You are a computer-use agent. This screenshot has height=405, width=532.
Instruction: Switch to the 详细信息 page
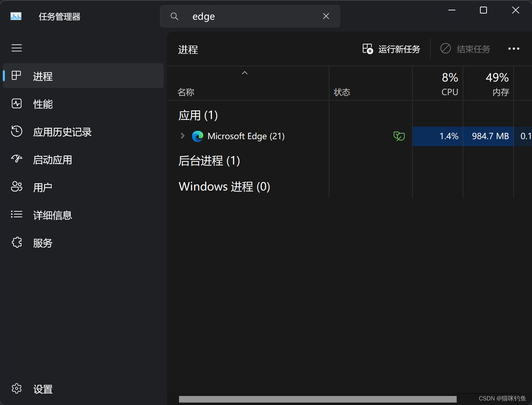[x=83, y=215]
